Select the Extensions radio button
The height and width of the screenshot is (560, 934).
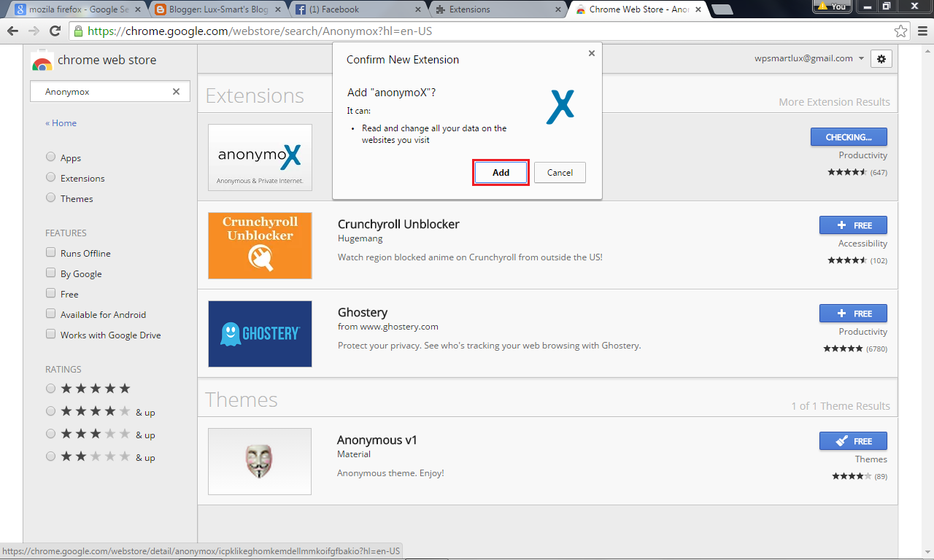coord(50,177)
